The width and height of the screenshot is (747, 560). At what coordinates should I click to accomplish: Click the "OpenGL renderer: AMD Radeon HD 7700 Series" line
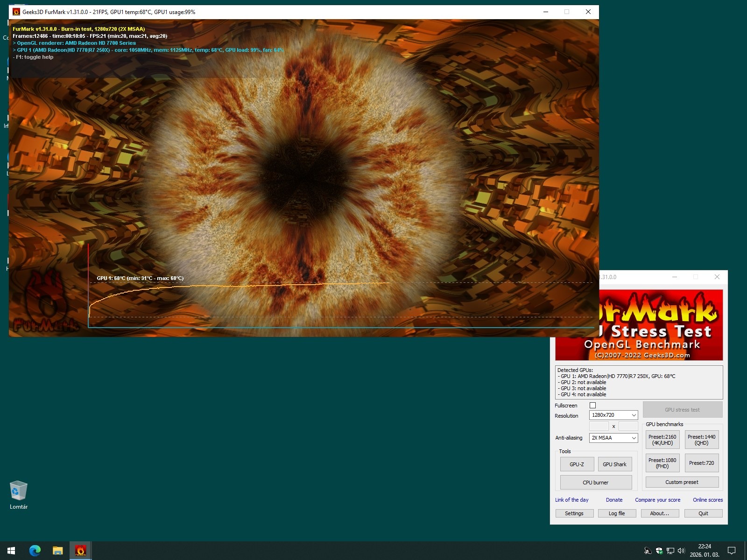pyautogui.click(x=75, y=43)
